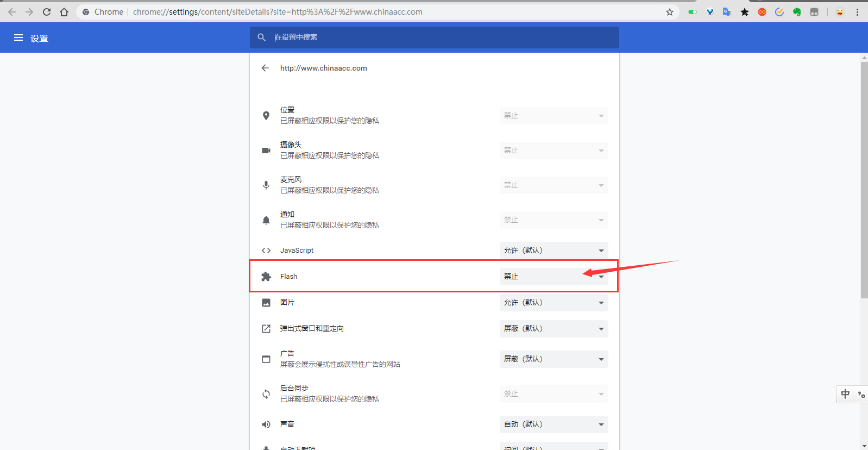Click the Evernote elephant extension icon
Image resolution: width=868 pixels, height=450 pixels.
(797, 12)
